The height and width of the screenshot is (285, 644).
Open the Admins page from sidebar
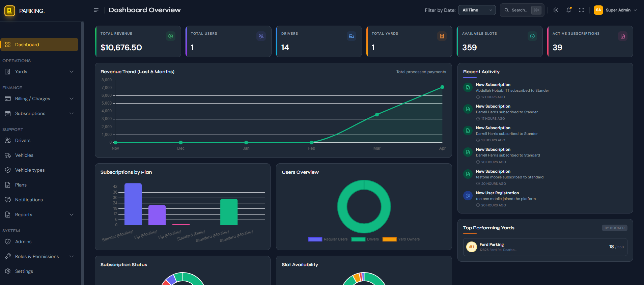pos(39,241)
